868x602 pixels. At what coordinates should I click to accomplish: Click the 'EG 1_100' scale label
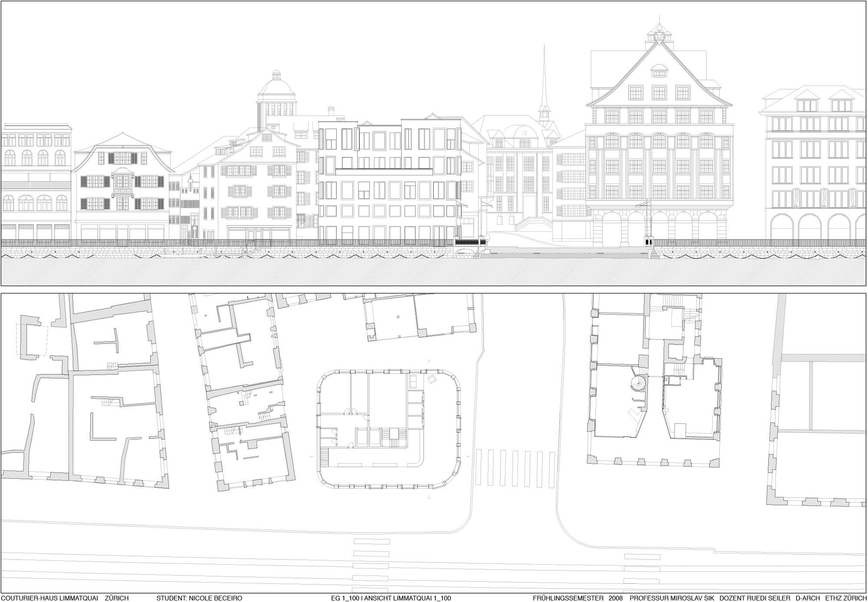point(345,598)
